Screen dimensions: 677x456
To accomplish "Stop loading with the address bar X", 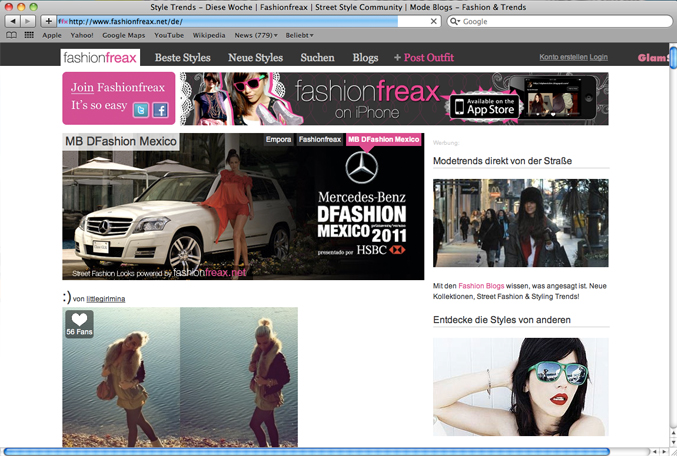I will point(433,21).
